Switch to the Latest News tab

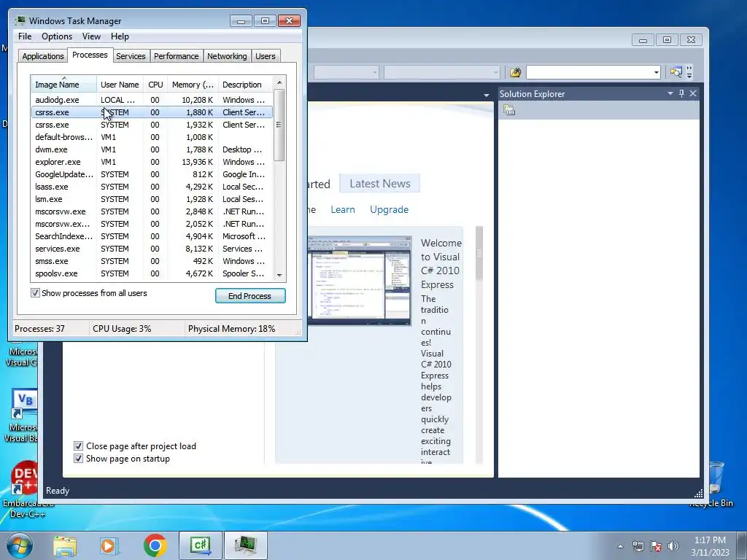(379, 183)
